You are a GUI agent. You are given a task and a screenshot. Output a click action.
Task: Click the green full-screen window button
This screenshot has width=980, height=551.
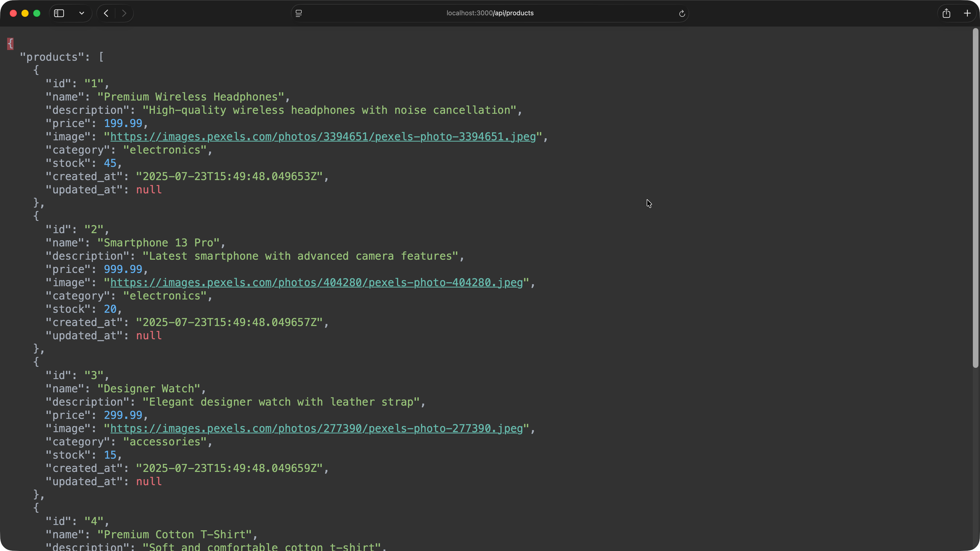37,13
